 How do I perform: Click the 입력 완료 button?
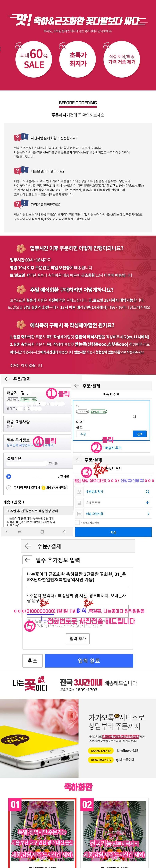coord(89,661)
